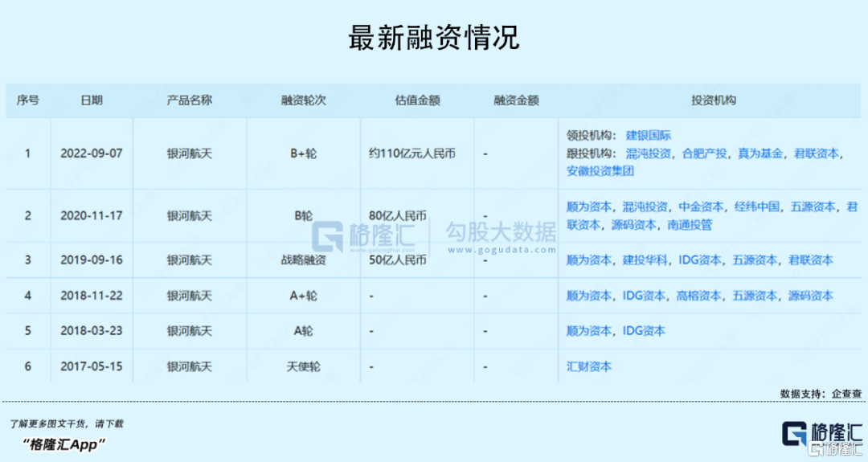Select the date cell 2018-11-22

(92, 296)
